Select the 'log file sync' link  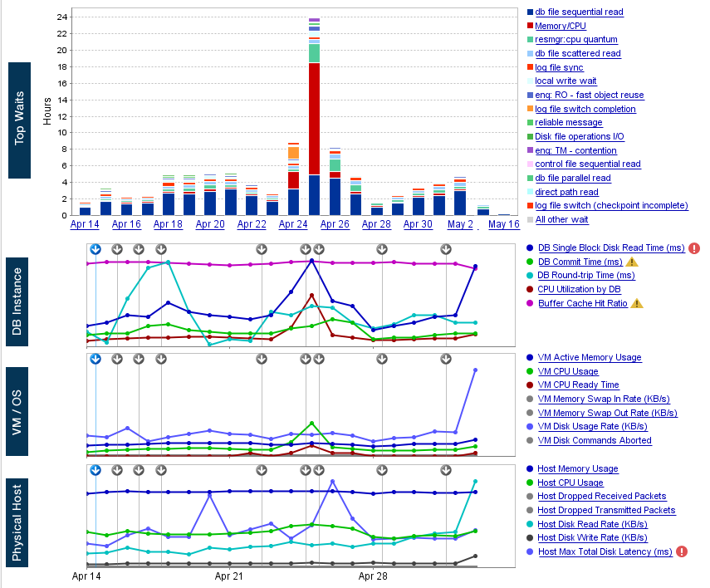coord(559,67)
